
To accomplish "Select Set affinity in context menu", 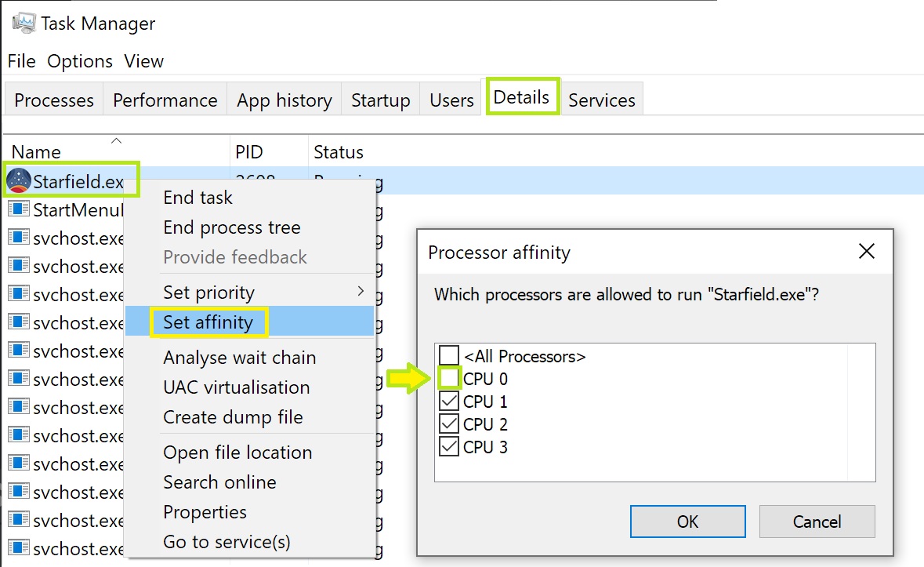I will [x=250, y=322].
